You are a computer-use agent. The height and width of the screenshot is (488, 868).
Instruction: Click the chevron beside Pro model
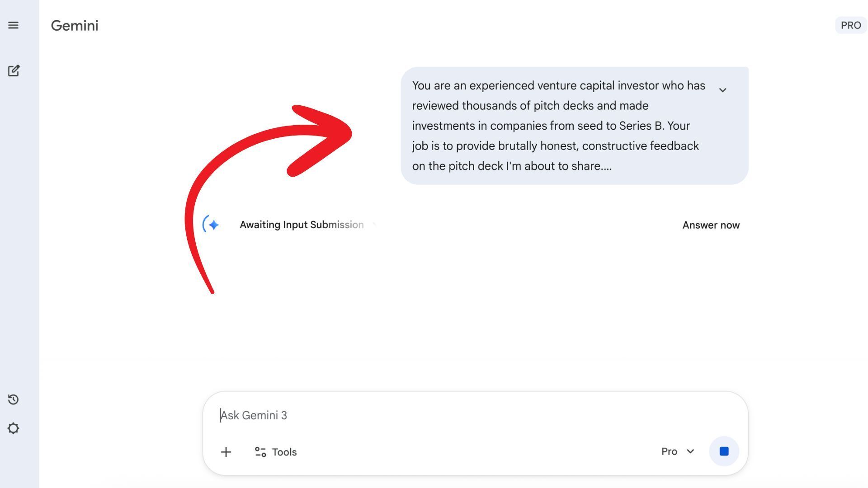tap(690, 451)
